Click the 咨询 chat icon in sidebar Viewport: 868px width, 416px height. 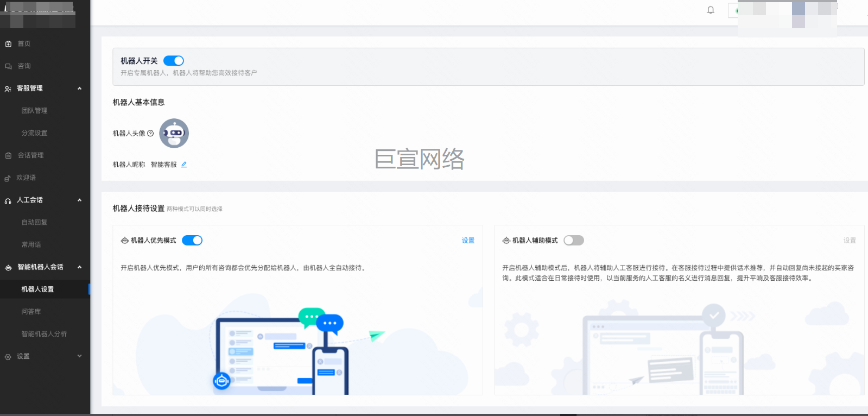click(x=8, y=66)
